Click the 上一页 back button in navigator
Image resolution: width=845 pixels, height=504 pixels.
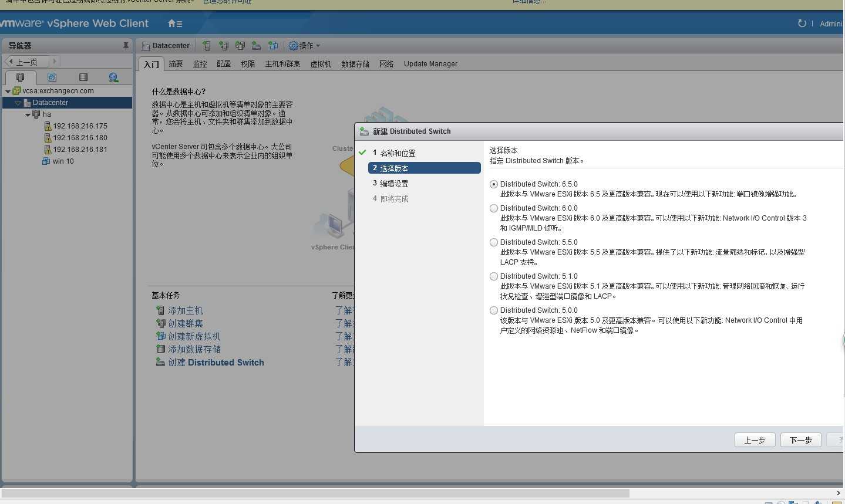[x=26, y=61]
